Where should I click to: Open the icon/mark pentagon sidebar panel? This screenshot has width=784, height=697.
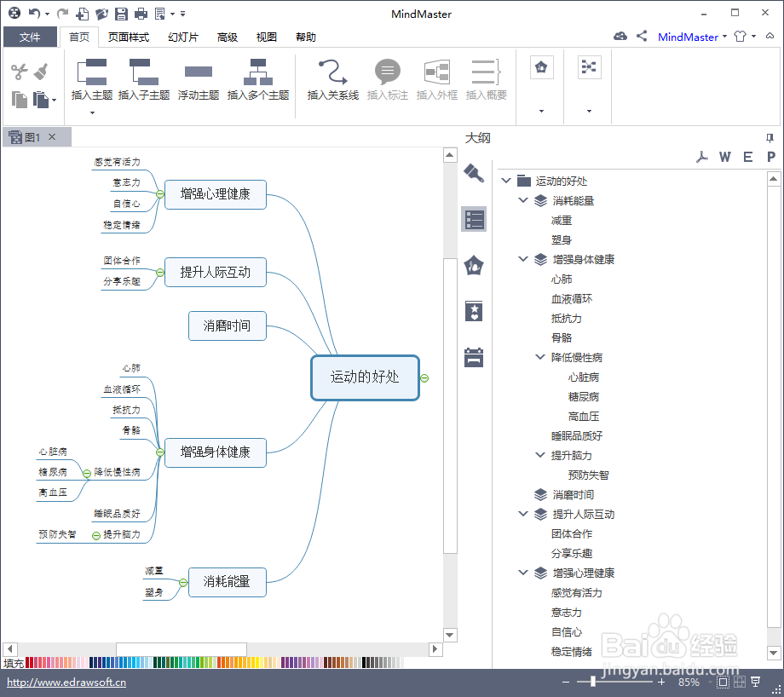pos(474,265)
